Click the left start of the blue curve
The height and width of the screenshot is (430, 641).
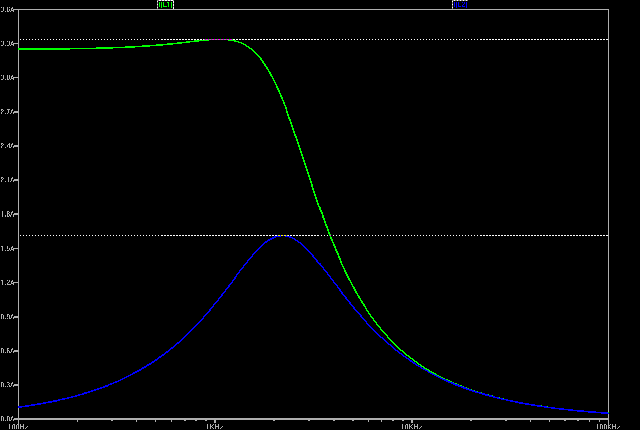click(x=20, y=406)
